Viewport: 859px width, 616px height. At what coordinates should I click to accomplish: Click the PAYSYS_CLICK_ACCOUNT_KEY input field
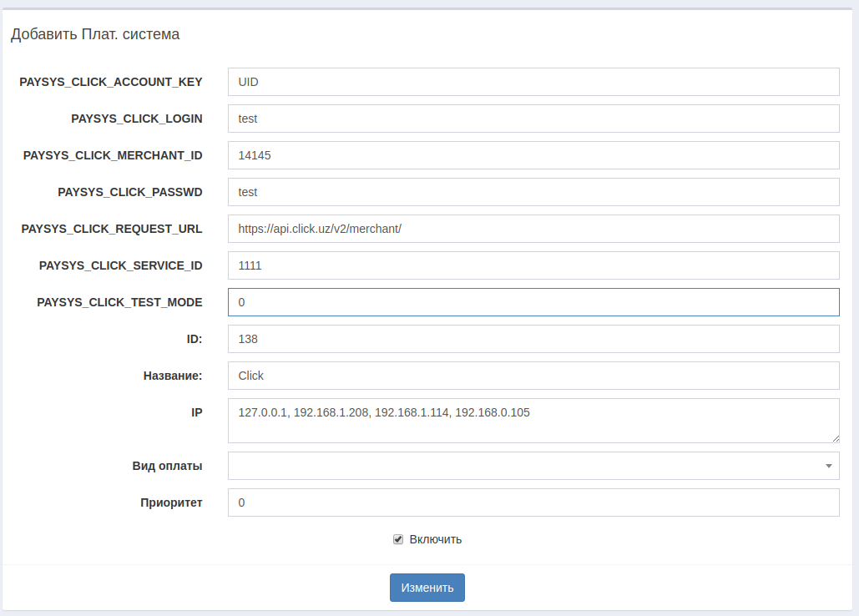tap(533, 82)
